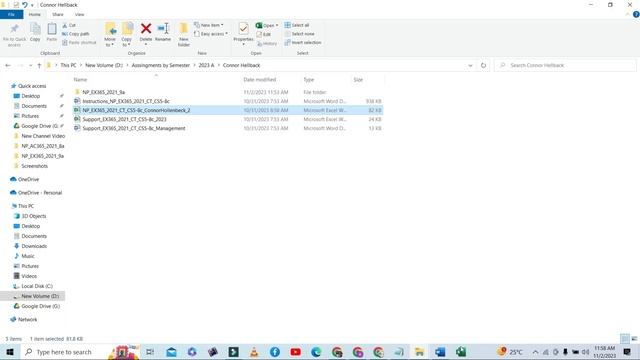Viewport: 640px width, 360px height.
Task: Open Google Drive (G:) under Quick access
Action: [39, 126]
